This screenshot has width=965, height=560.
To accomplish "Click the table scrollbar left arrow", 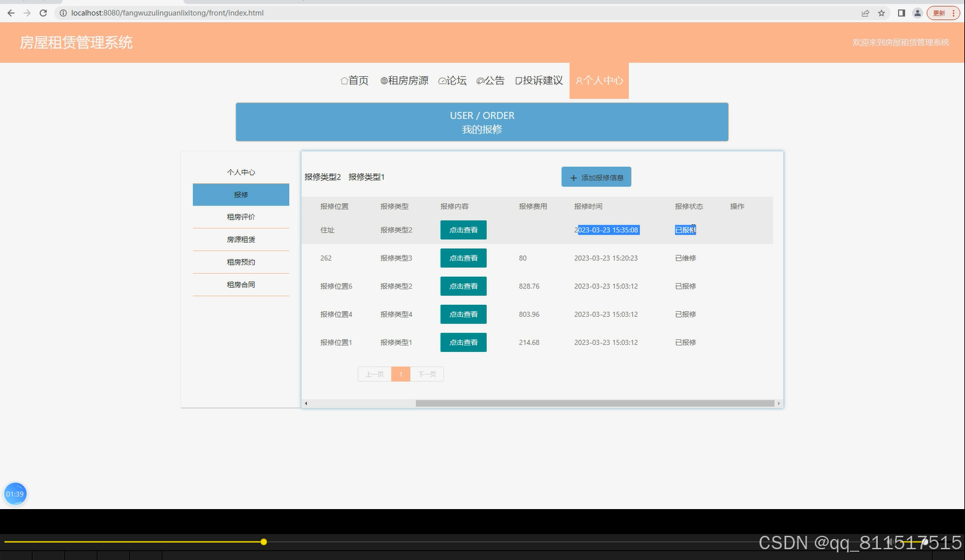I will click(x=306, y=403).
